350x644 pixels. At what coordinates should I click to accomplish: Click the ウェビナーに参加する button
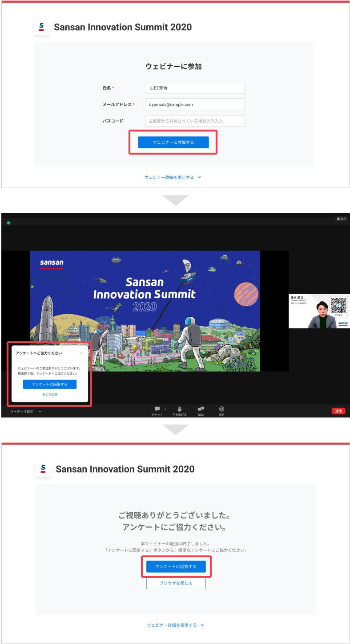pyautogui.click(x=173, y=142)
